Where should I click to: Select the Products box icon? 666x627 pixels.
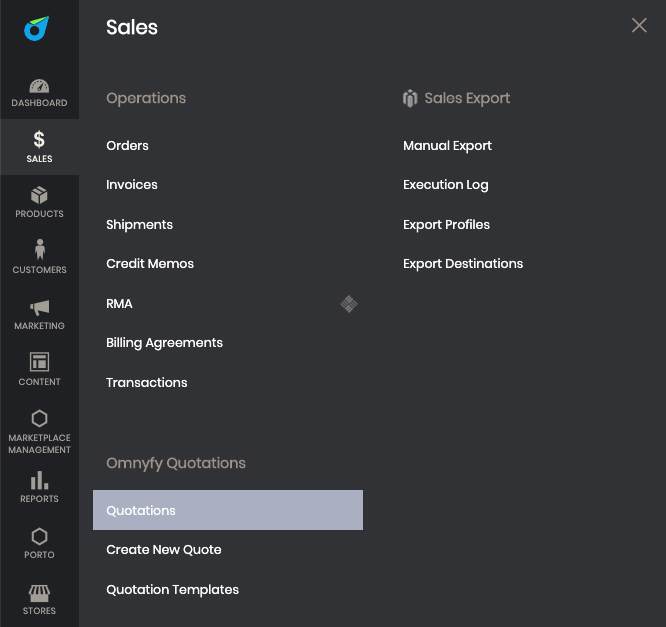pyautogui.click(x=39, y=195)
